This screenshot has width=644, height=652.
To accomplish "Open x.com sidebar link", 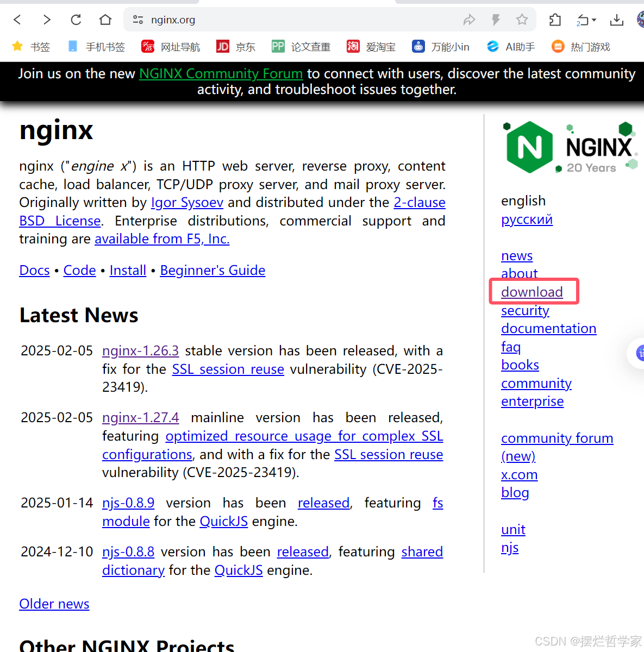I will click(x=519, y=475).
